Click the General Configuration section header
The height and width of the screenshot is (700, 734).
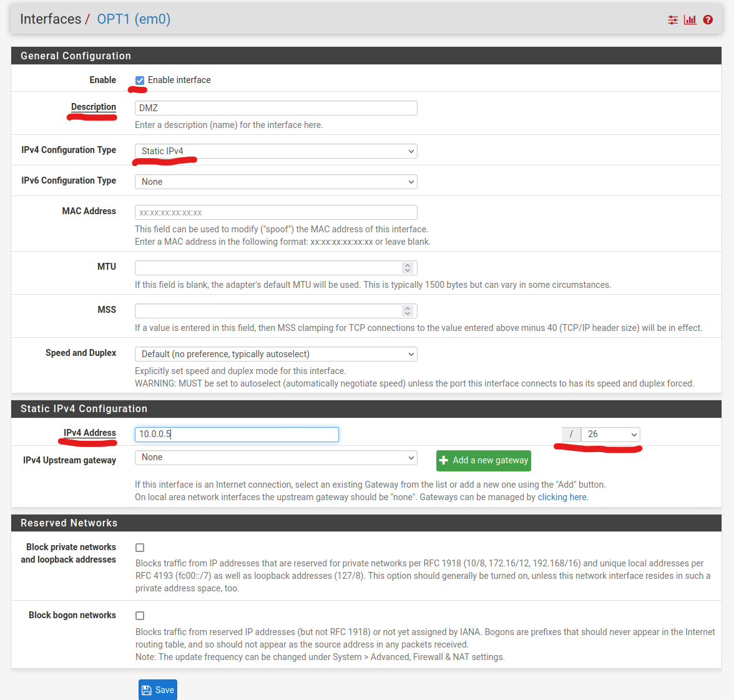click(366, 56)
